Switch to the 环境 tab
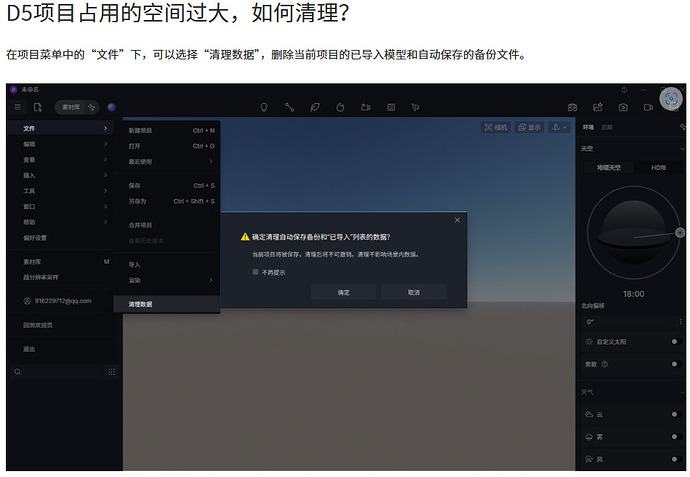 pos(588,127)
